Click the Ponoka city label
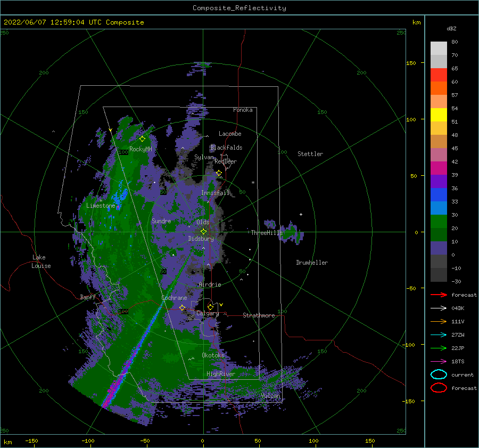Viewport: 479px width, 448px height. tap(243, 110)
